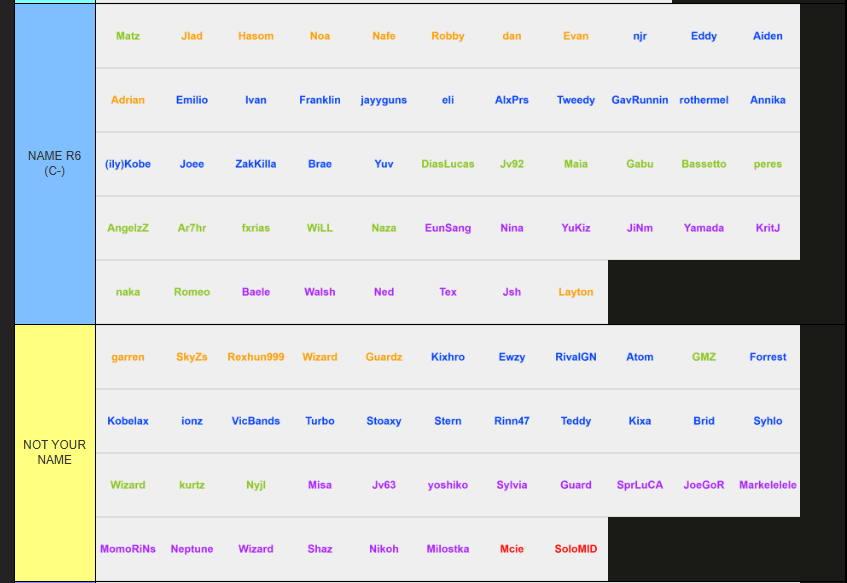Select the Walsh tile

pyautogui.click(x=320, y=292)
